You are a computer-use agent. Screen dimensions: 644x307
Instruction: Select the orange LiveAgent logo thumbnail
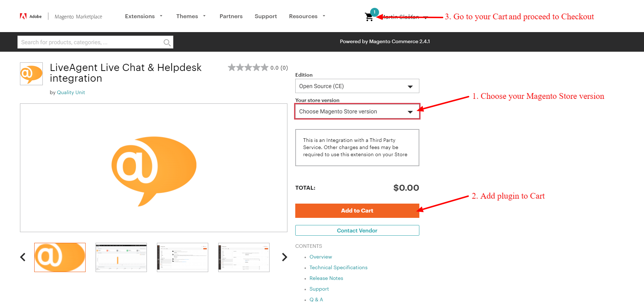coord(60,257)
